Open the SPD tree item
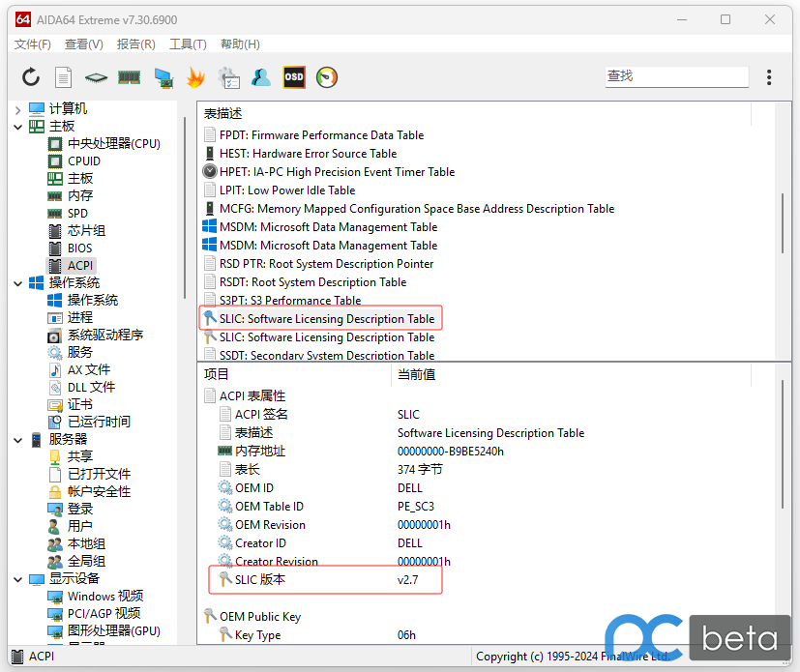Screen dimensions: 800x672 pos(68,213)
